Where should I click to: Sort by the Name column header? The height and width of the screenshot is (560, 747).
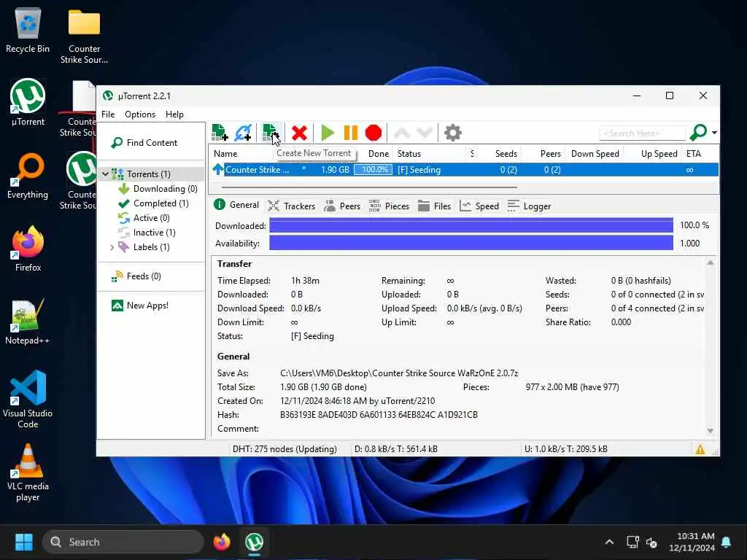click(x=225, y=154)
